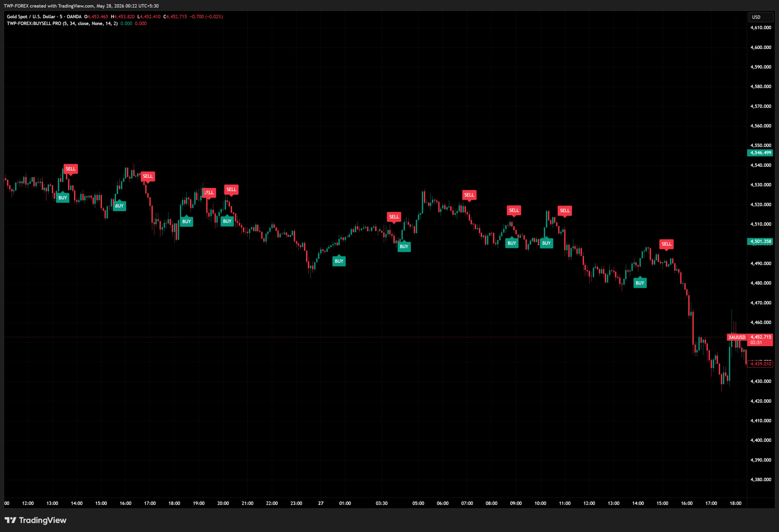This screenshot has height=532, width=779.
Task: Click the XAUUSD last price tag
Action: [737, 337]
